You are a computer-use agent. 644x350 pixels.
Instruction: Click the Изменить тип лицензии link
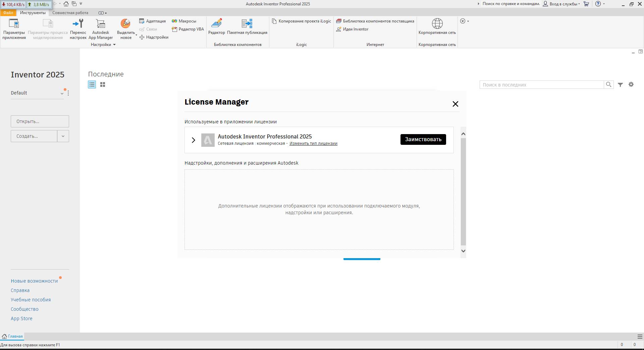pyautogui.click(x=313, y=143)
